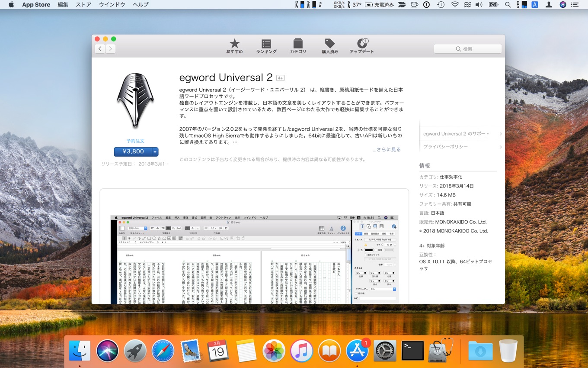Viewport: 588px width, 368px height.
Task: Click the coffee cup icon in the menu bar
Action: click(x=414, y=5)
